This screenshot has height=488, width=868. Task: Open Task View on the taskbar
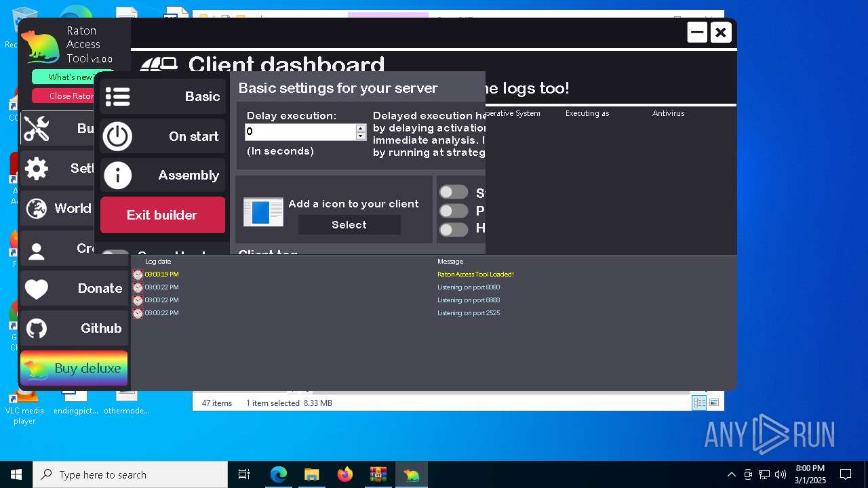244,474
